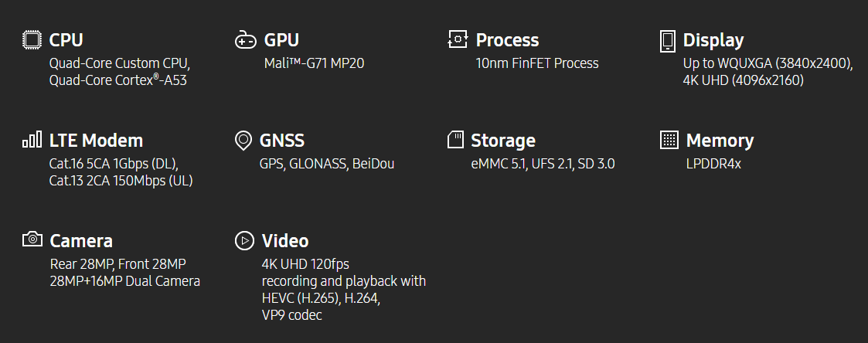868x343 pixels.
Task: Click the Video play icon
Action: pos(244,240)
